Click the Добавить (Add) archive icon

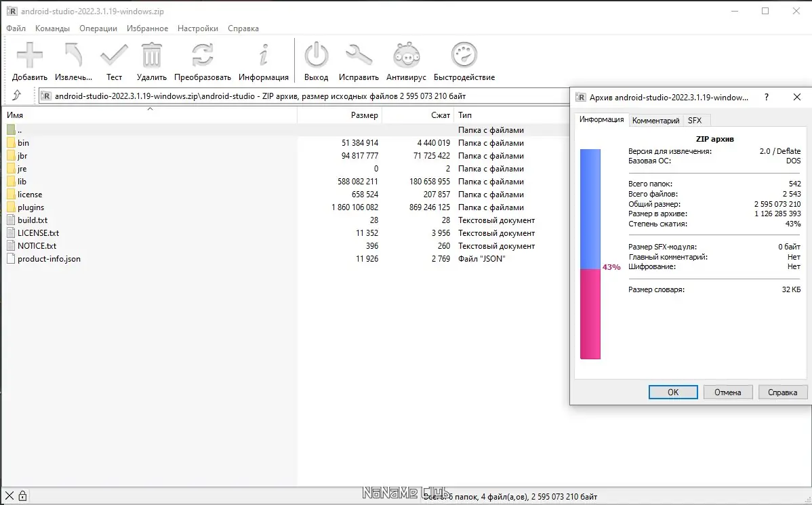click(28, 56)
